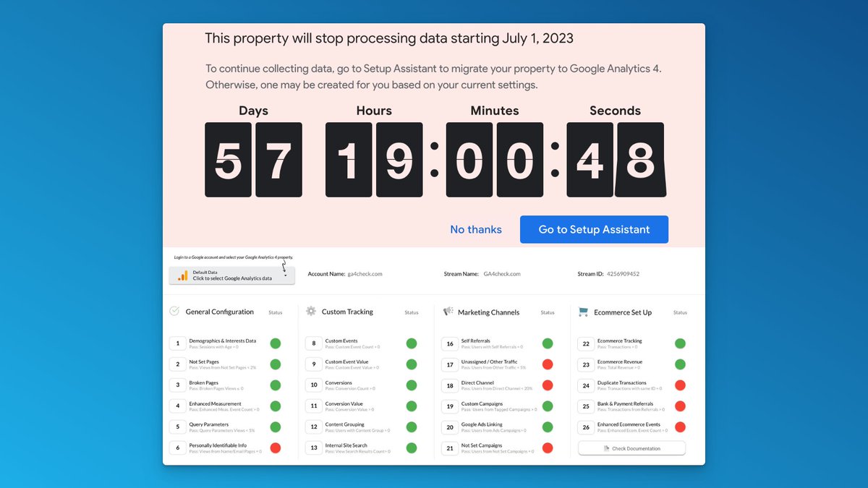Click the Minutes label above the countdown
The width and height of the screenshot is (868, 488).
[x=494, y=111]
